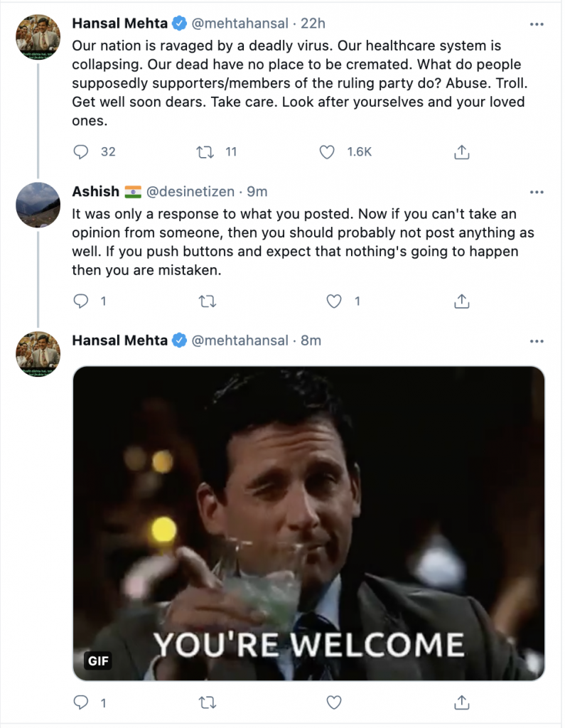
Task: Expand more menu on GIF tweet
Action: [x=537, y=341]
